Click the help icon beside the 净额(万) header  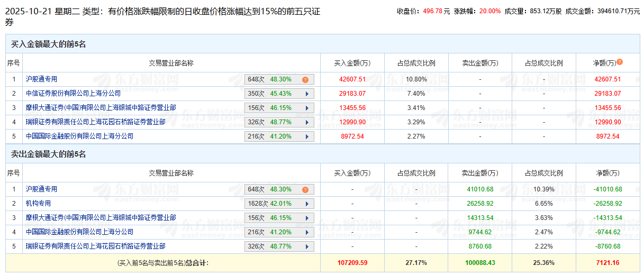[620, 62]
